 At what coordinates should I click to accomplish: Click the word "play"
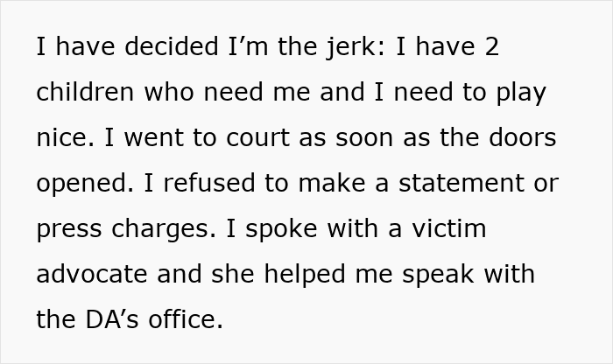(x=522, y=93)
